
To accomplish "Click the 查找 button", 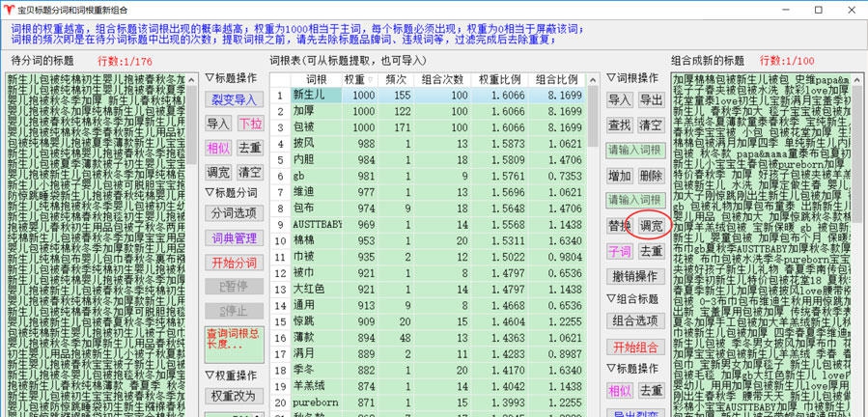I will (620, 125).
